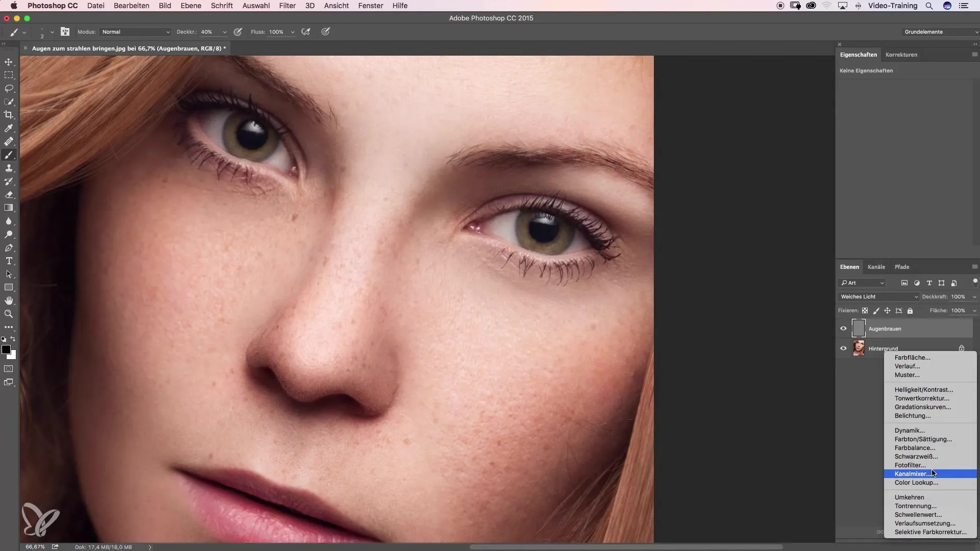
Task: Click the foreground color swatch
Action: [6, 349]
